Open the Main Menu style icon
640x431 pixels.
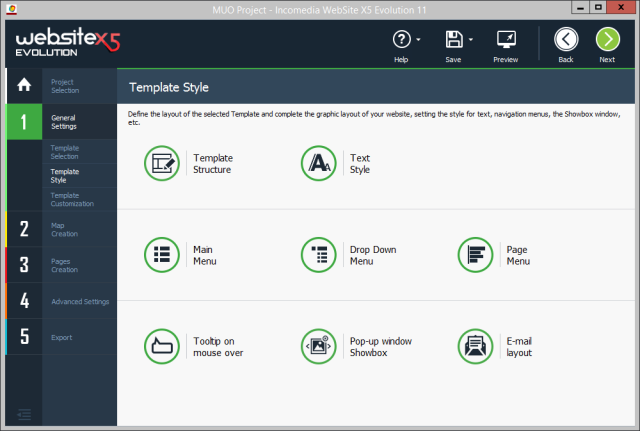click(162, 255)
